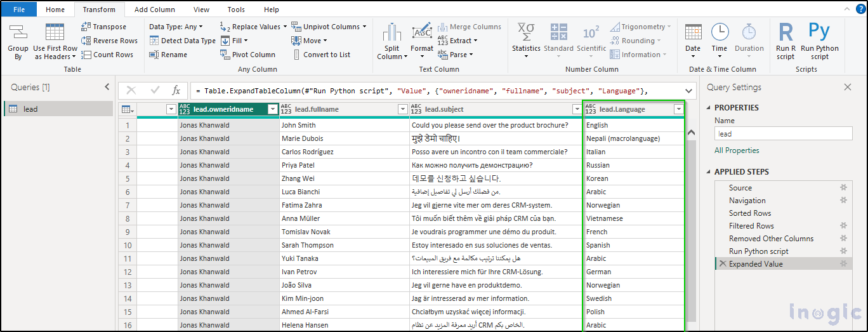Click the table corner menu icon
868x332 pixels.
[x=128, y=109]
